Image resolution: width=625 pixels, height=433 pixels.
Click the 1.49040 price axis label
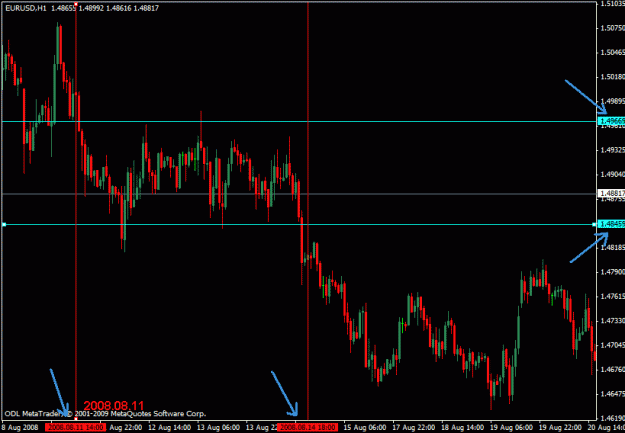point(612,175)
